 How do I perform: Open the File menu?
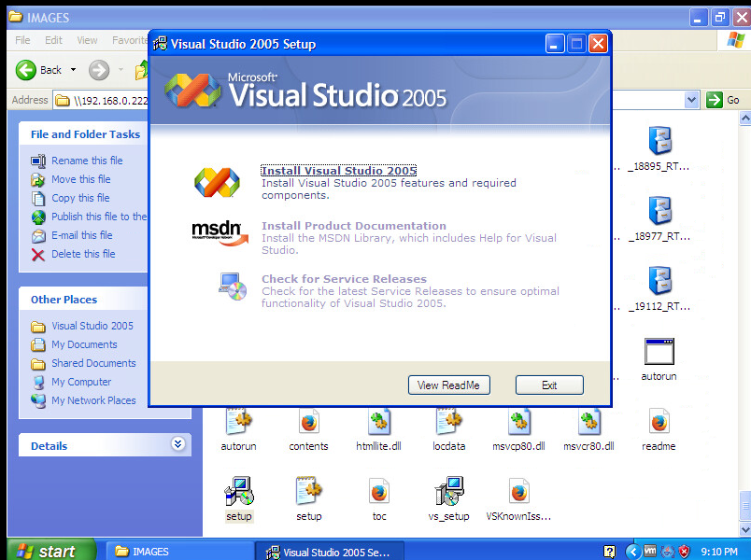[22, 40]
